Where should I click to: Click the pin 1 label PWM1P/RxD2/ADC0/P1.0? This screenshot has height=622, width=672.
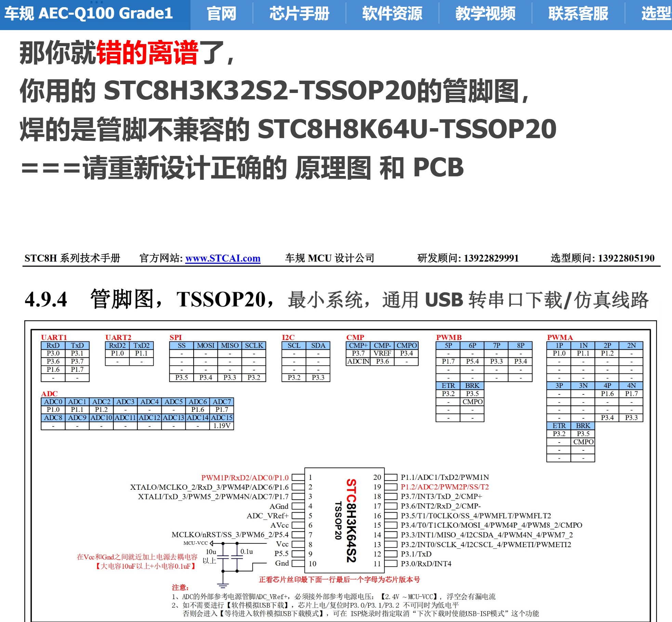point(245,477)
